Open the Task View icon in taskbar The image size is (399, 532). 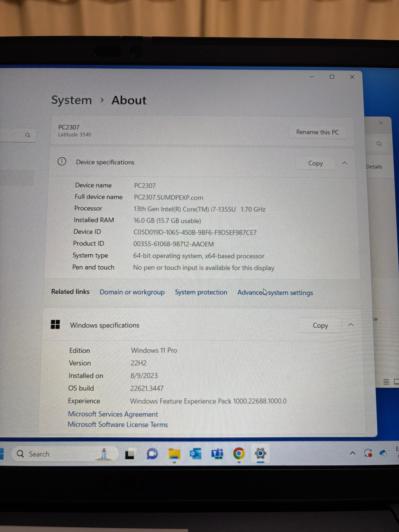(x=130, y=454)
